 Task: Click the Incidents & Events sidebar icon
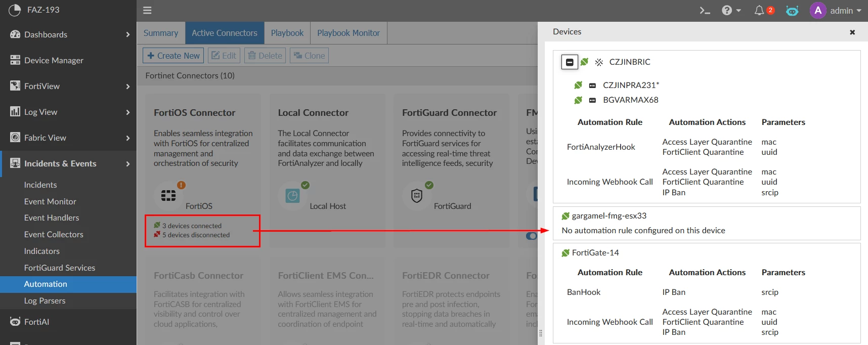(x=15, y=163)
